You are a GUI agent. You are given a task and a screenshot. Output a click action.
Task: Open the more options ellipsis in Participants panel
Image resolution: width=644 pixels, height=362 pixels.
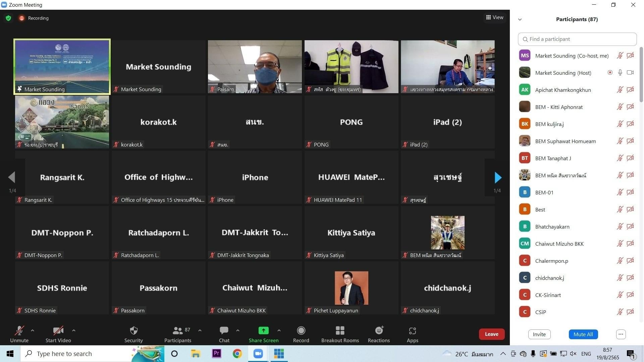(621, 334)
